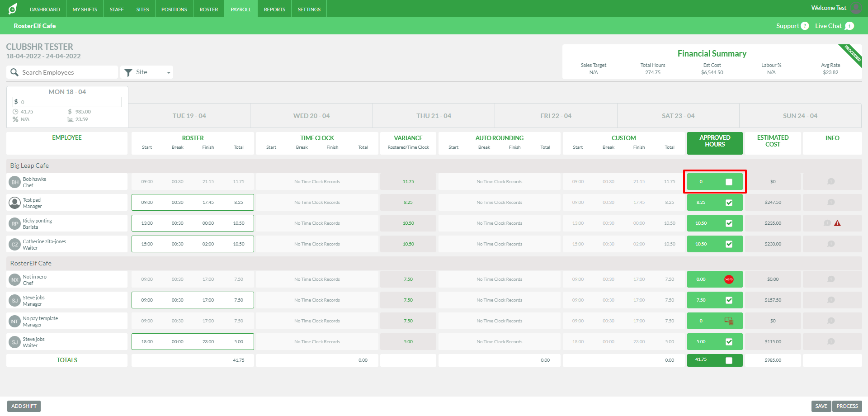Open the user avatar beside Welcome Test
The height and width of the screenshot is (416, 868).
[x=856, y=8]
